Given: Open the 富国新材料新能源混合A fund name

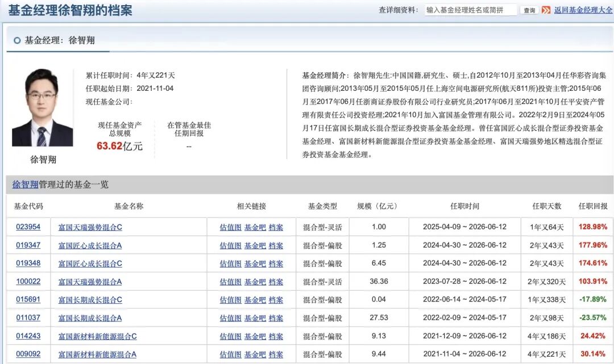Looking at the screenshot, I should tap(98, 354).
